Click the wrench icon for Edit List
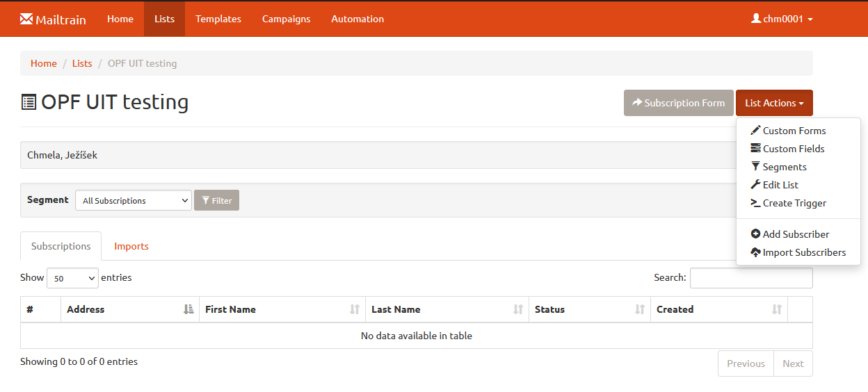Screen dimensions: 868x392 click(x=755, y=184)
